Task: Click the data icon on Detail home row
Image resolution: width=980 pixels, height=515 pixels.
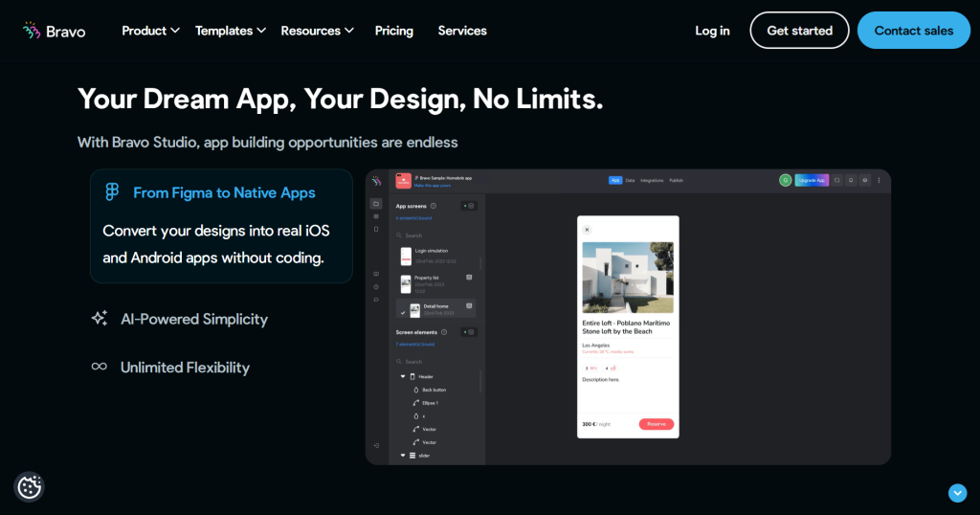Action: pyautogui.click(x=469, y=305)
